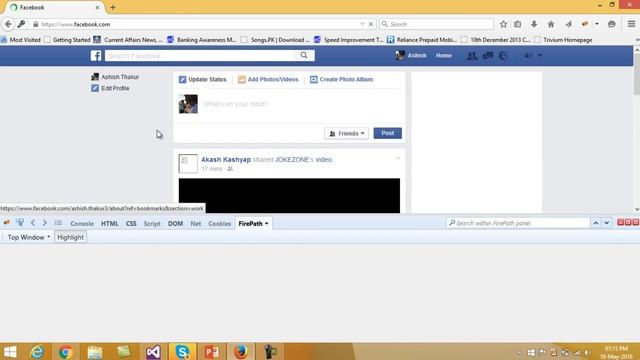
Task: Expand the Akash Kashyap post options chevron
Action: click(398, 158)
